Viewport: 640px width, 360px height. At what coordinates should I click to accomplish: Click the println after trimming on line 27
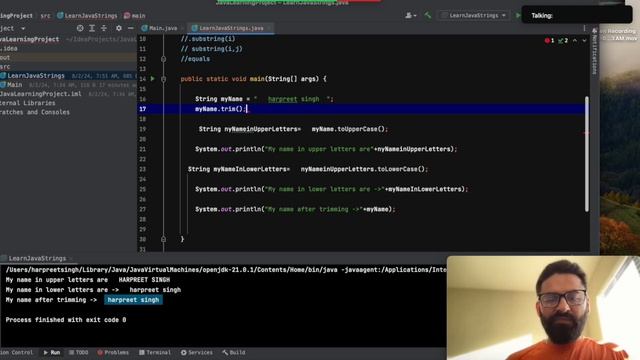click(x=295, y=209)
